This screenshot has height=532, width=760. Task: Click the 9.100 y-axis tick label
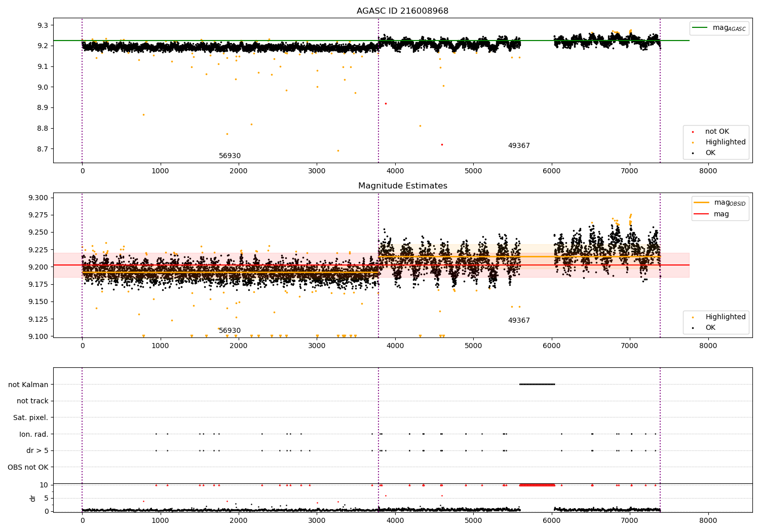point(40,336)
